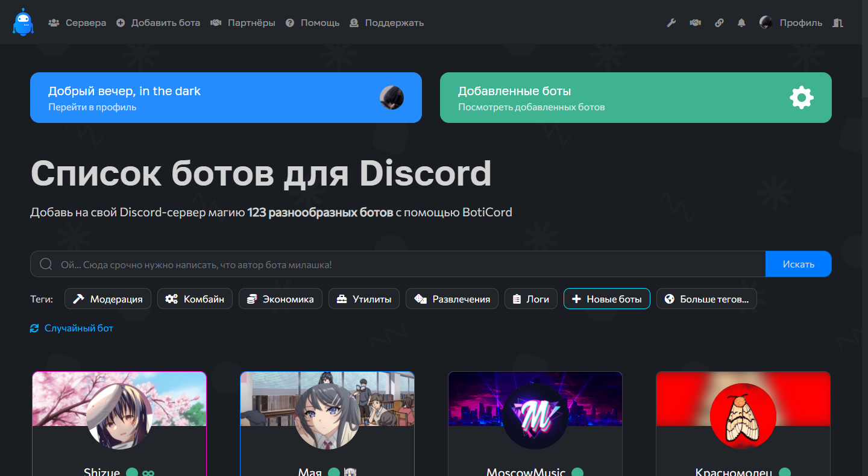Click the gear icon in green banner
This screenshot has height=476, width=868.
[x=802, y=98]
